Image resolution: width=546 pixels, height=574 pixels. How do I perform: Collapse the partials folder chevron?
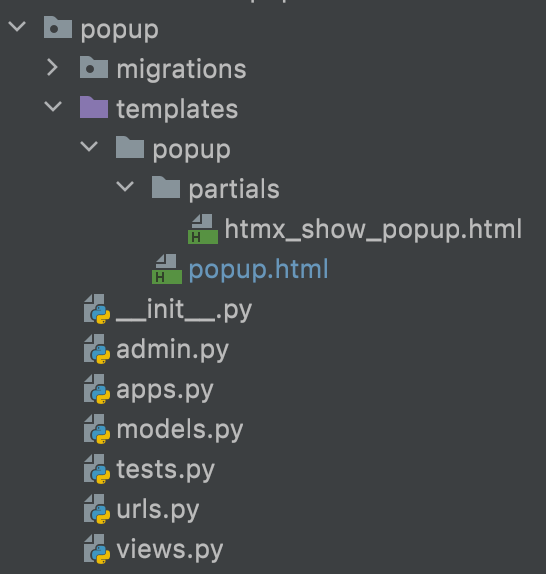125,187
